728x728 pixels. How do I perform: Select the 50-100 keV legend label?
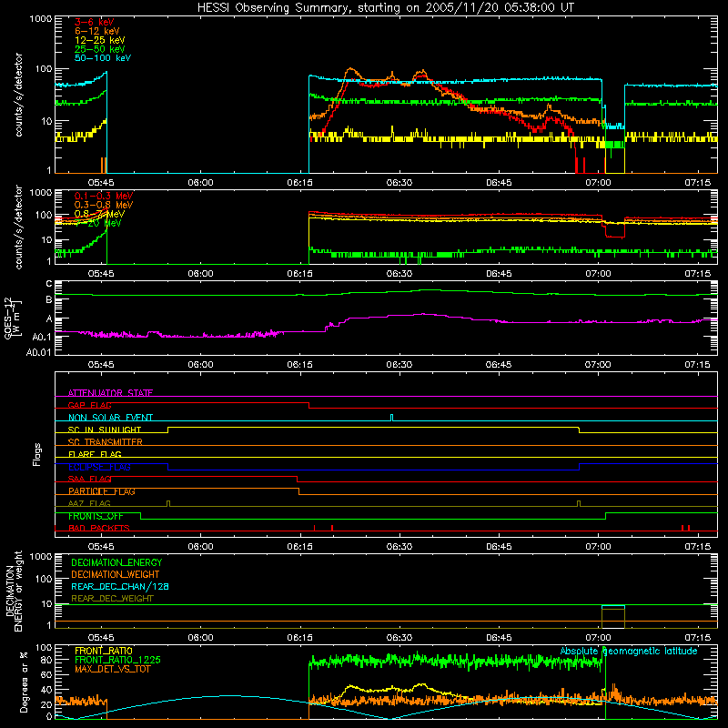pyautogui.click(x=103, y=58)
